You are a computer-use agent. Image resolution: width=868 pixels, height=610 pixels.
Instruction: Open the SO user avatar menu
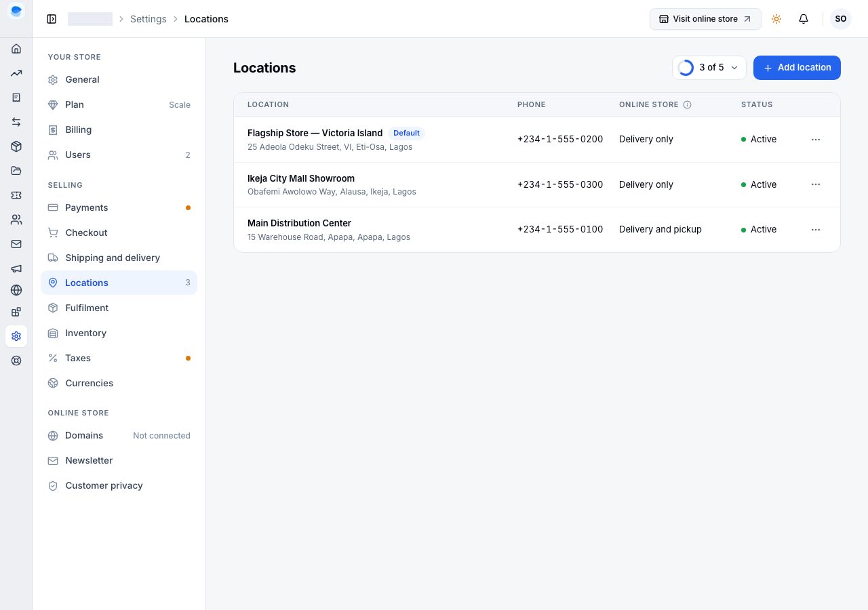click(x=841, y=19)
